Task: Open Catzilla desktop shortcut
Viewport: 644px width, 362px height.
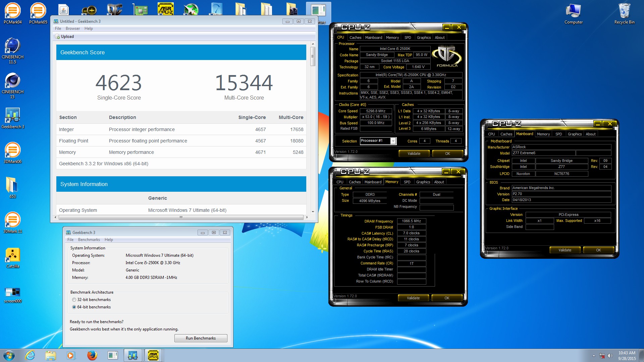Action: pyautogui.click(x=13, y=257)
